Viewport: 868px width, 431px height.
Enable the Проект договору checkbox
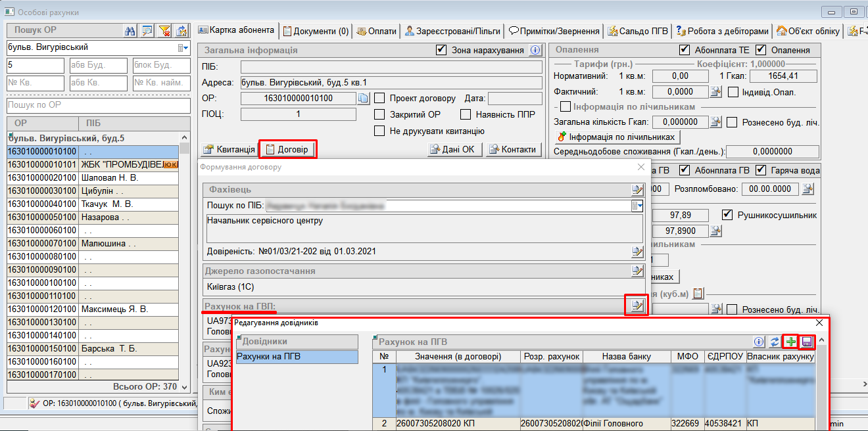tap(380, 99)
